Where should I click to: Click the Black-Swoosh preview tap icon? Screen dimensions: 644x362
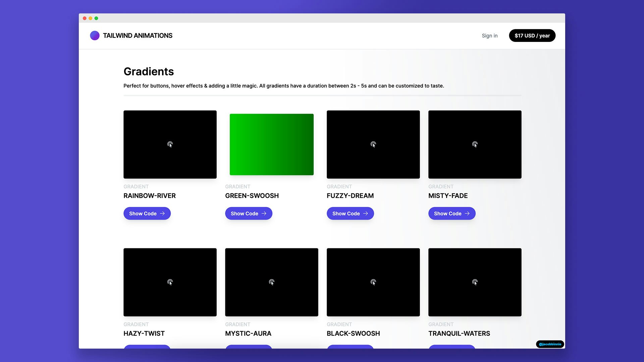(373, 282)
